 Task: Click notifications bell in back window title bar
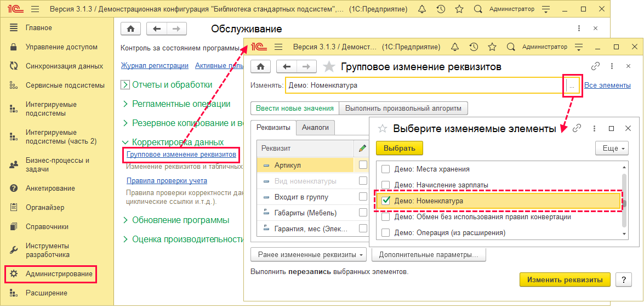[422, 9]
